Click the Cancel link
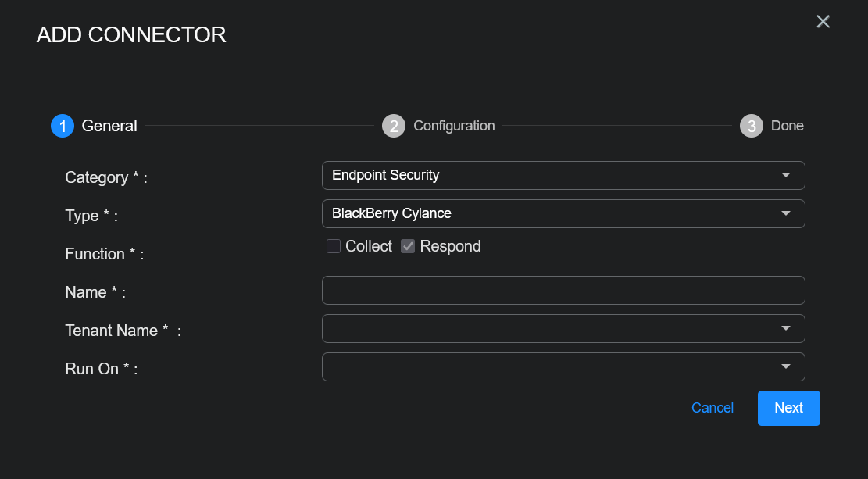The height and width of the screenshot is (479, 868). [x=713, y=408]
